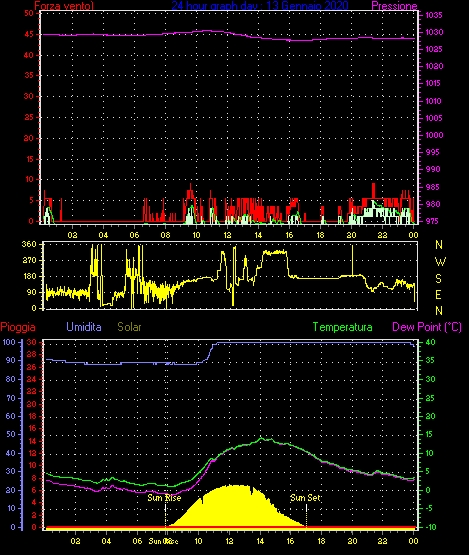Select the Pioggia legend label
Viewport: 469px width, 555px height.
(18, 327)
